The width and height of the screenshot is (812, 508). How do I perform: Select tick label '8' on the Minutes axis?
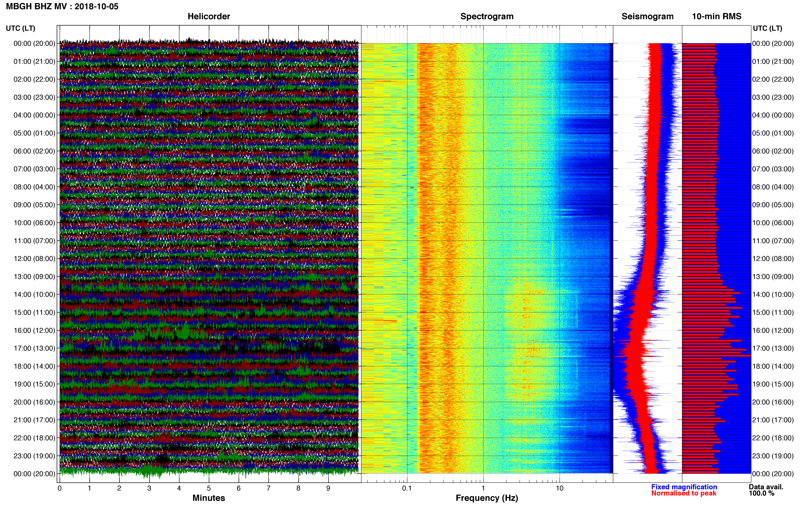[298, 488]
